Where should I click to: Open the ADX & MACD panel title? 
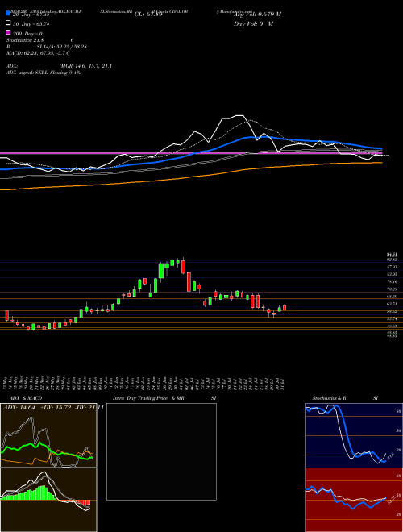click(x=23, y=398)
